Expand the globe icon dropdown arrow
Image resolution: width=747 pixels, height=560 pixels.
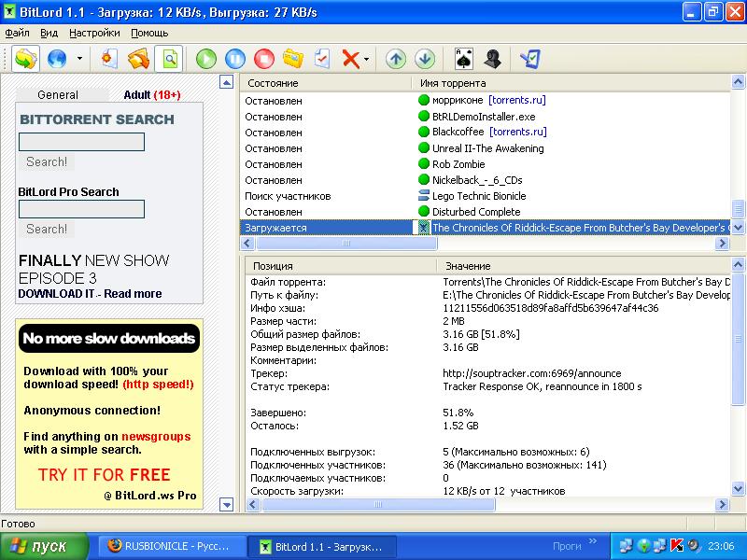click(x=79, y=59)
